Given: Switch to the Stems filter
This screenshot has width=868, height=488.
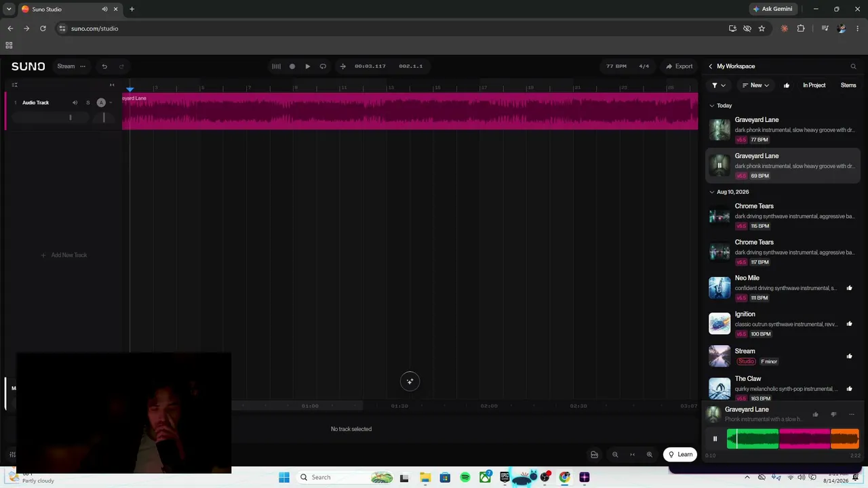Looking at the screenshot, I should pyautogui.click(x=848, y=85).
